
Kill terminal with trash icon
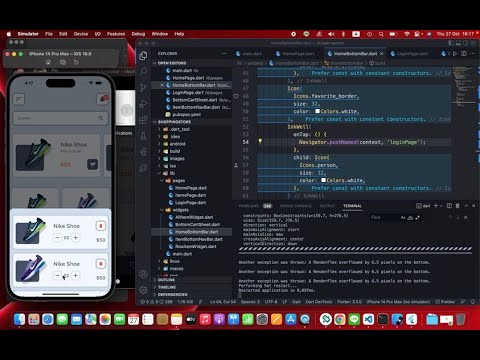(x=458, y=206)
